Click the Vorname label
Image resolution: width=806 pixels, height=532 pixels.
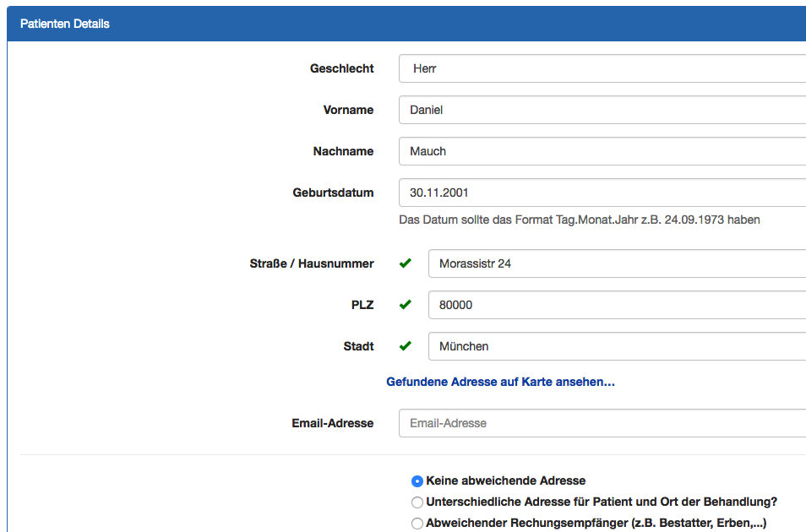click(x=348, y=110)
